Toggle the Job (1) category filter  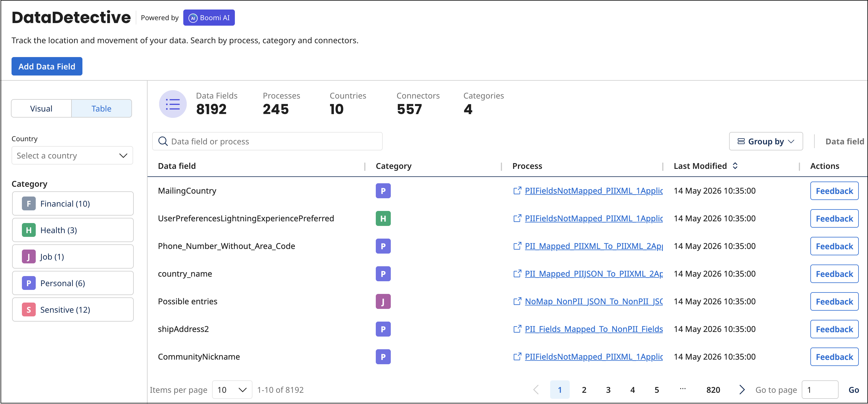click(73, 256)
